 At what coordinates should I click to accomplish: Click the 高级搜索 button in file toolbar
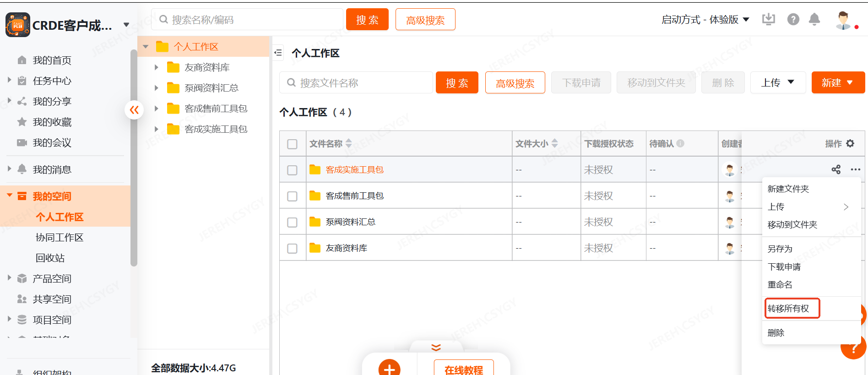(515, 83)
